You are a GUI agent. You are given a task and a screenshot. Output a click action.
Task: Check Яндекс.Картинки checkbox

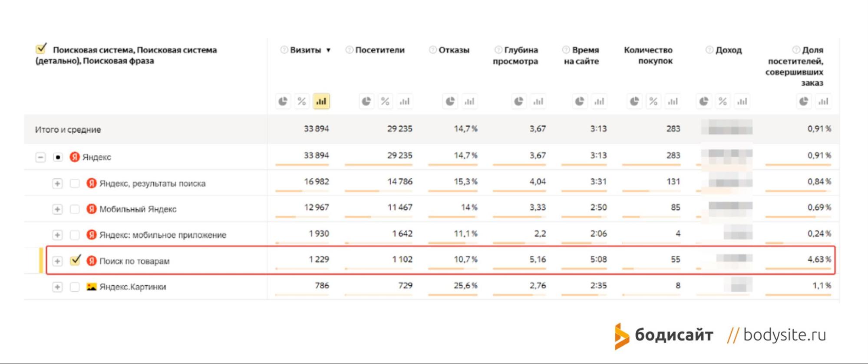75,287
